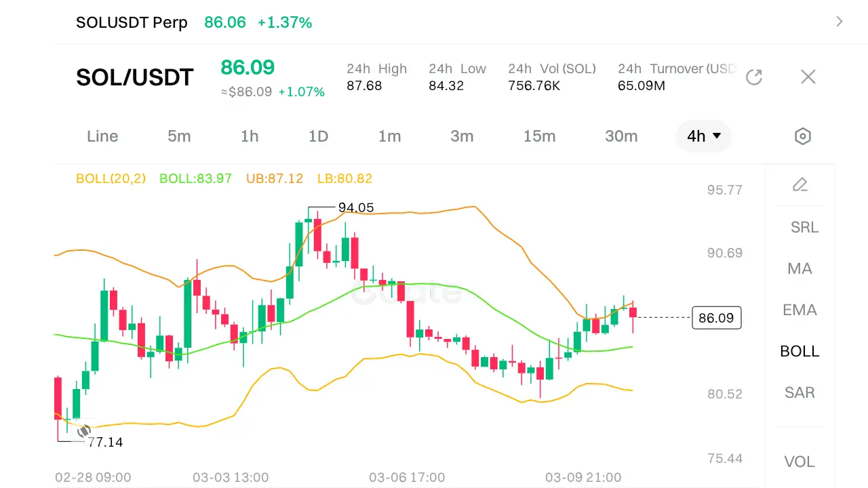The height and width of the screenshot is (488, 868).
Task: Toggle the MA indicator
Action: [x=800, y=268]
